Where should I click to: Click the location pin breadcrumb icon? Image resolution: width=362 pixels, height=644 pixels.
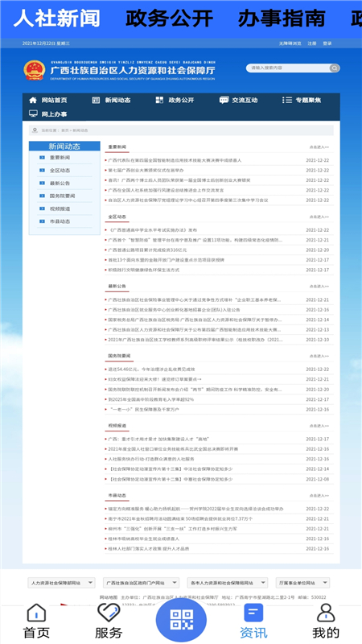tap(35, 130)
